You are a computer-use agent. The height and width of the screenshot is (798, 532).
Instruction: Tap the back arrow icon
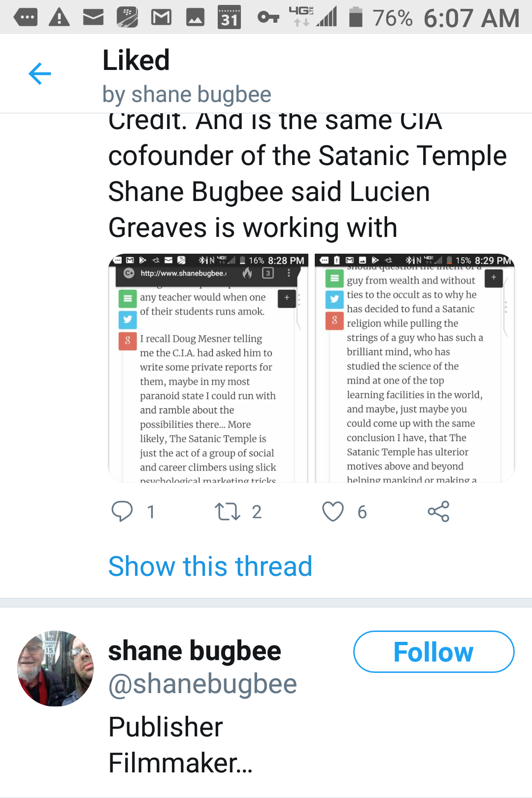tap(40, 74)
